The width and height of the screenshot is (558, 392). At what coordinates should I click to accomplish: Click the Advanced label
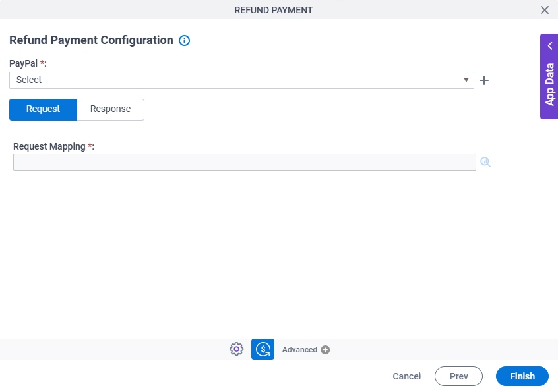pyautogui.click(x=299, y=350)
